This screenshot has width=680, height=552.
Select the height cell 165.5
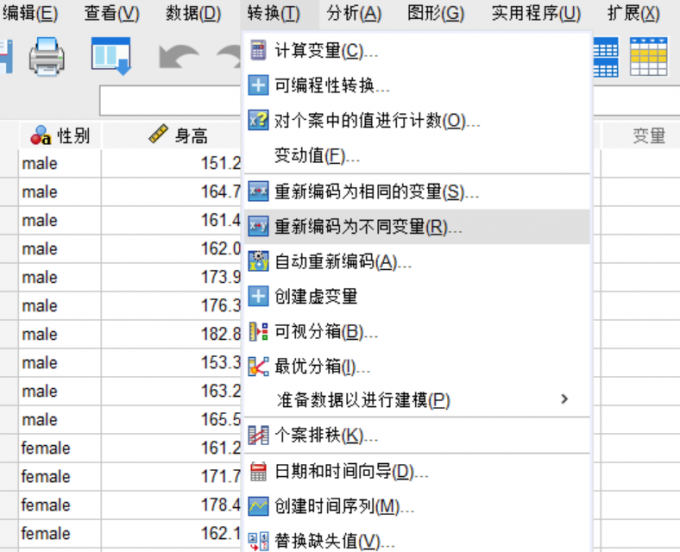coord(171,419)
